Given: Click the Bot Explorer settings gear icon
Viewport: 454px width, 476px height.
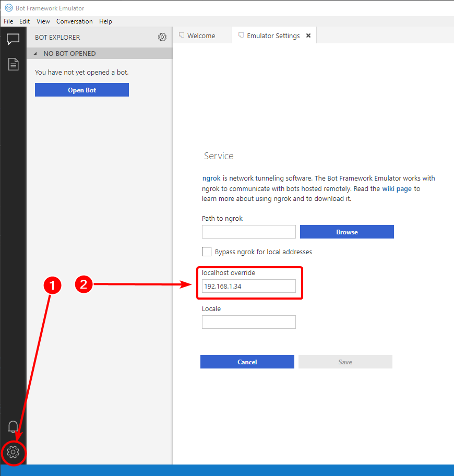Looking at the screenshot, I should (x=162, y=37).
